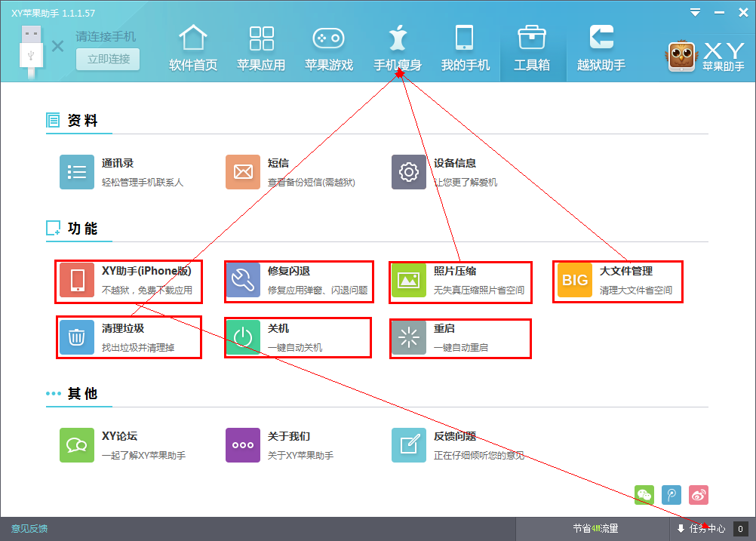Click the XY owl logo

[x=681, y=56]
